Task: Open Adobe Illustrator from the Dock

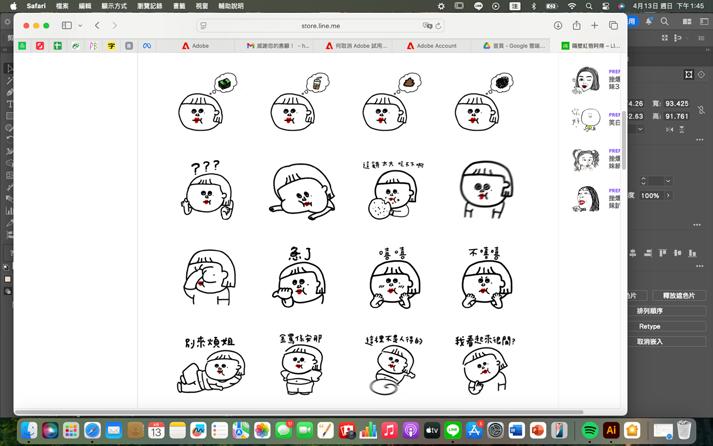Action: (611, 430)
